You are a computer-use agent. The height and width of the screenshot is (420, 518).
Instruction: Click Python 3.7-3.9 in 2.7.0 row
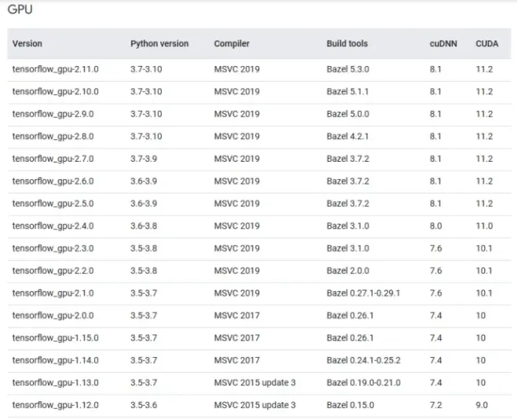[144, 159]
